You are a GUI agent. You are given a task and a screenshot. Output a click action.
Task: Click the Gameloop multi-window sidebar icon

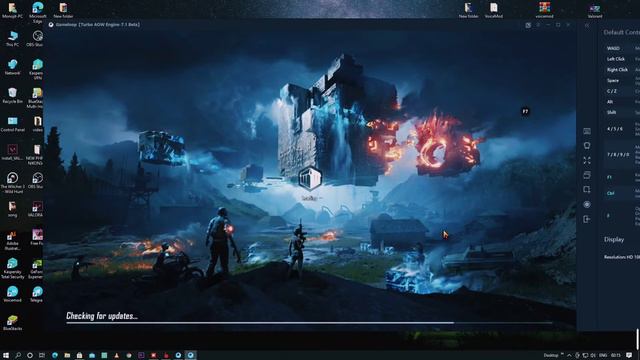tap(587, 175)
